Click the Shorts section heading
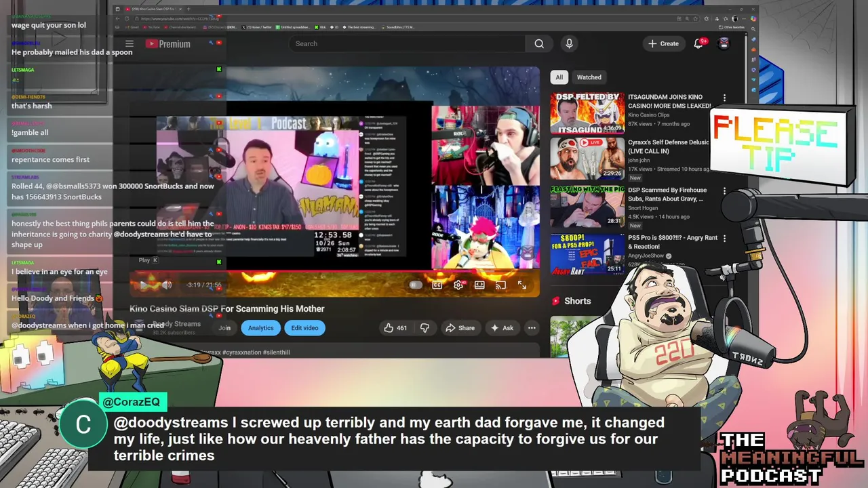The image size is (868, 488). (x=578, y=301)
